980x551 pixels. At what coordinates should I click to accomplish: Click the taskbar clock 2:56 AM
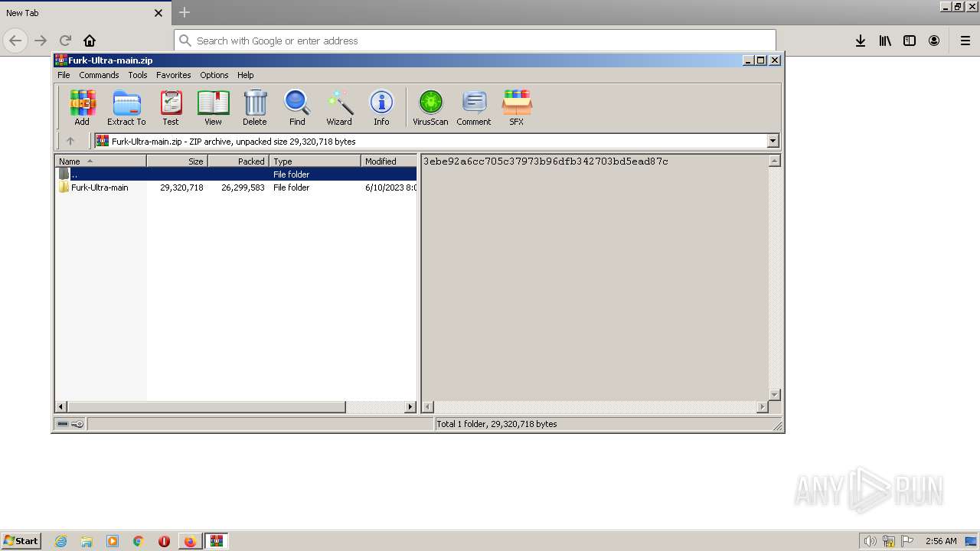pos(941,541)
